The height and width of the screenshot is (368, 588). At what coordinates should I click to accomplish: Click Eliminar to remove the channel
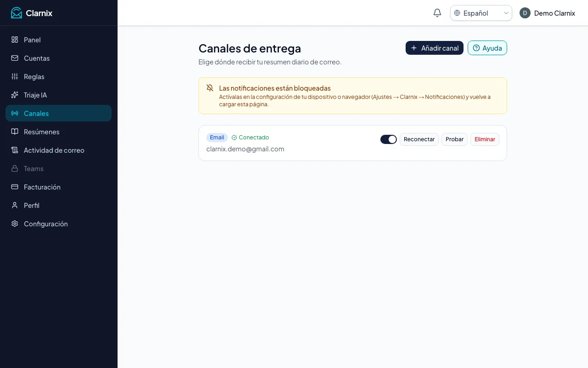(x=485, y=139)
